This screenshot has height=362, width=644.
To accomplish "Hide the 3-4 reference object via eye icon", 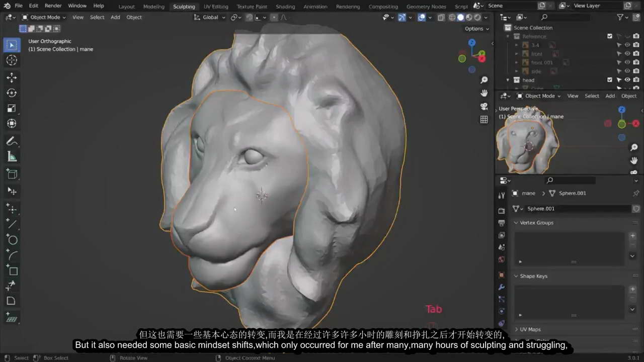I will click(627, 45).
